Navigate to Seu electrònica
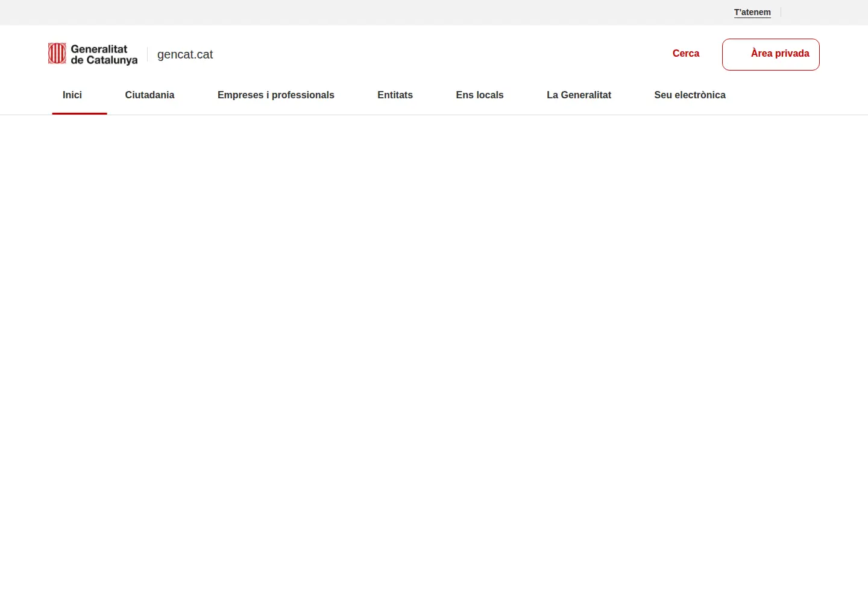Screen dimensions: 868x603 (x=690, y=95)
